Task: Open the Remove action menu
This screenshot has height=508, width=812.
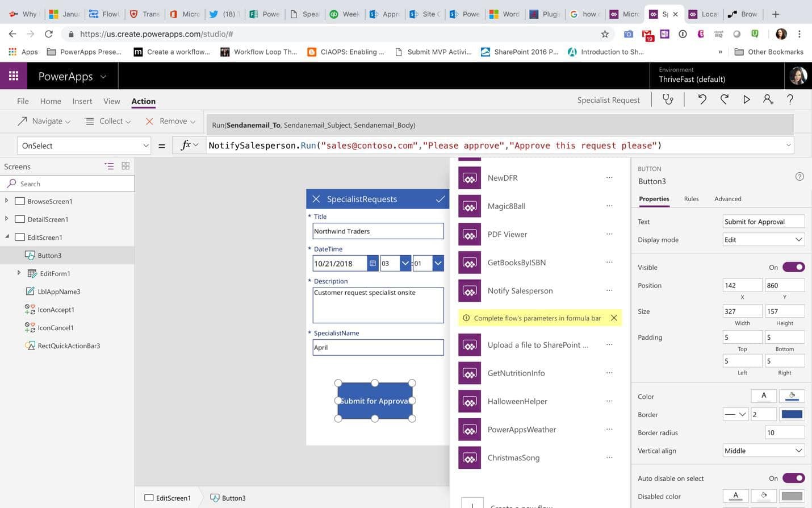Action: pyautogui.click(x=170, y=121)
